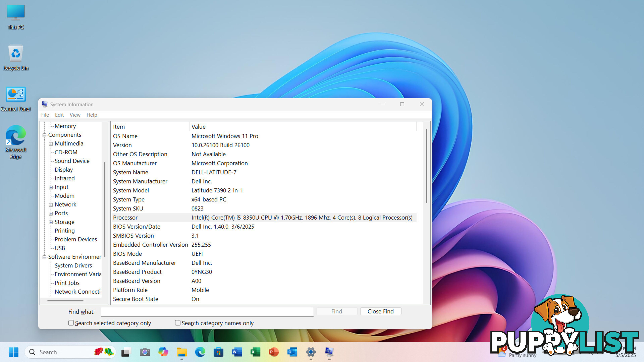Image resolution: width=644 pixels, height=362 pixels.
Task: Expand the Ports tree node
Action: click(51, 214)
